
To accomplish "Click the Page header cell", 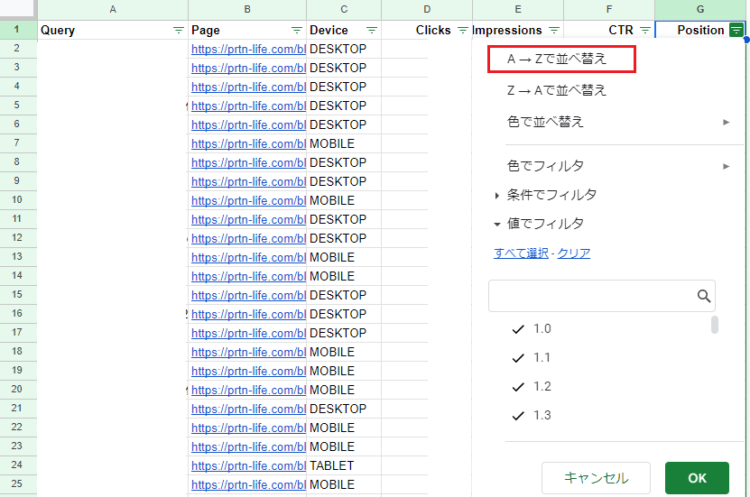I will [x=247, y=30].
